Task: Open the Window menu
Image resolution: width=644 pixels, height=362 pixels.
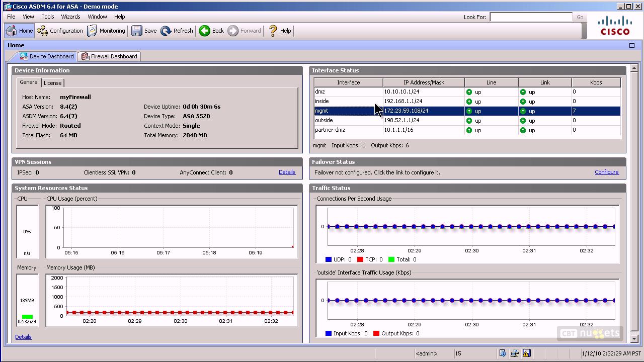Action: 97,17
